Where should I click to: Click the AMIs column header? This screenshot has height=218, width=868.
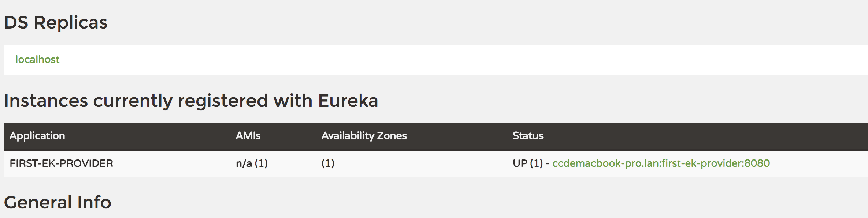(x=248, y=136)
